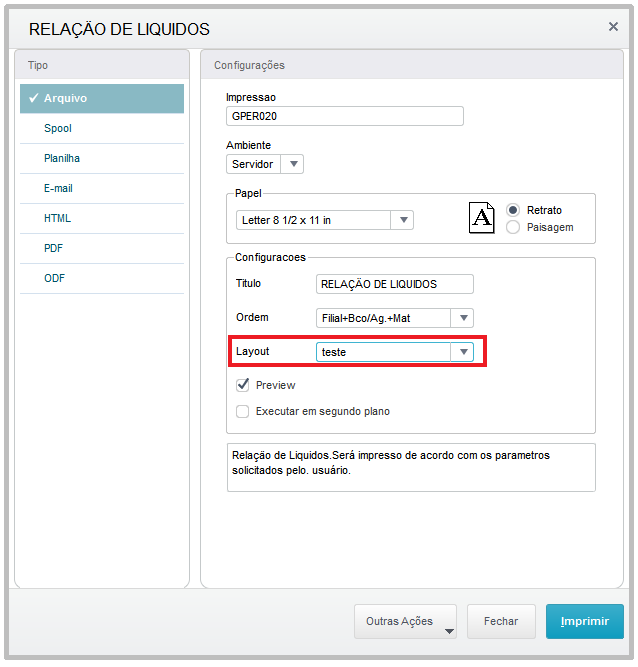Choose Planilha output type
638x667 pixels.
click(x=102, y=158)
